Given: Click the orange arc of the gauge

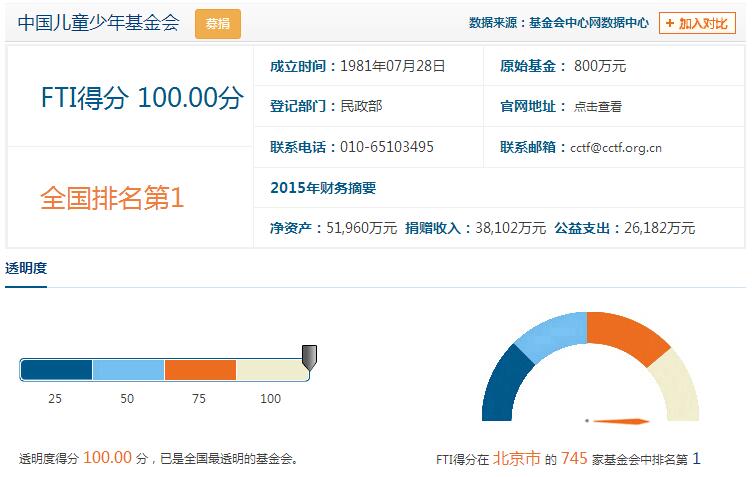Looking at the screenshot, I should (626, 335).
